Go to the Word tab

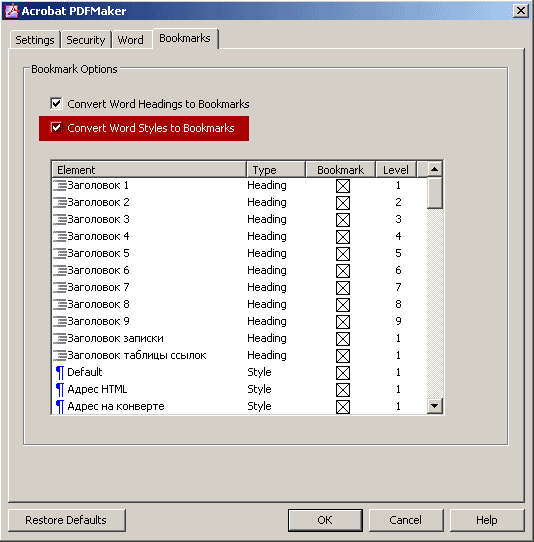pos(131,40)
